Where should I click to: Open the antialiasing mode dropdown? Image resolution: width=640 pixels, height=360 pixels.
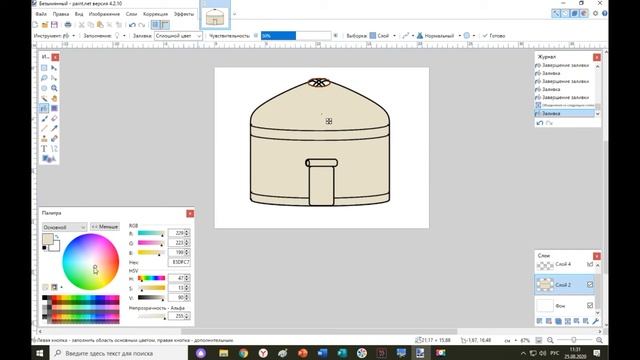click(408, 36)
